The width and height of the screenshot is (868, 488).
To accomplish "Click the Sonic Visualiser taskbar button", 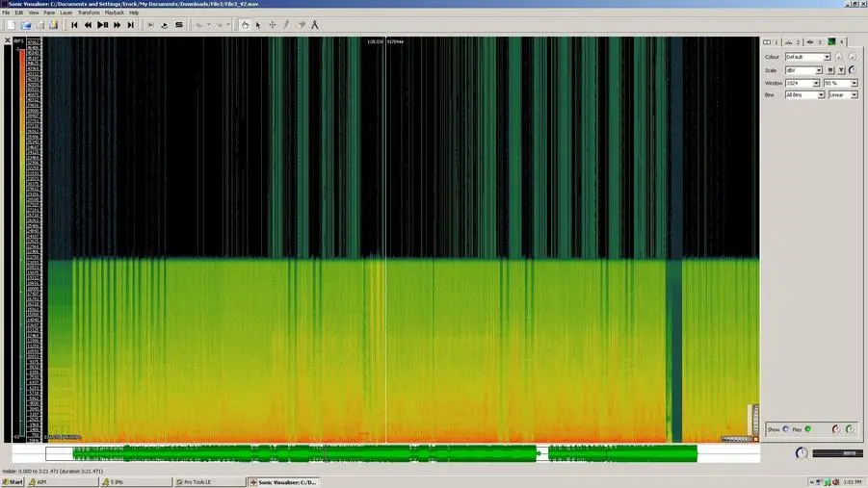I will tap(283, 482).
